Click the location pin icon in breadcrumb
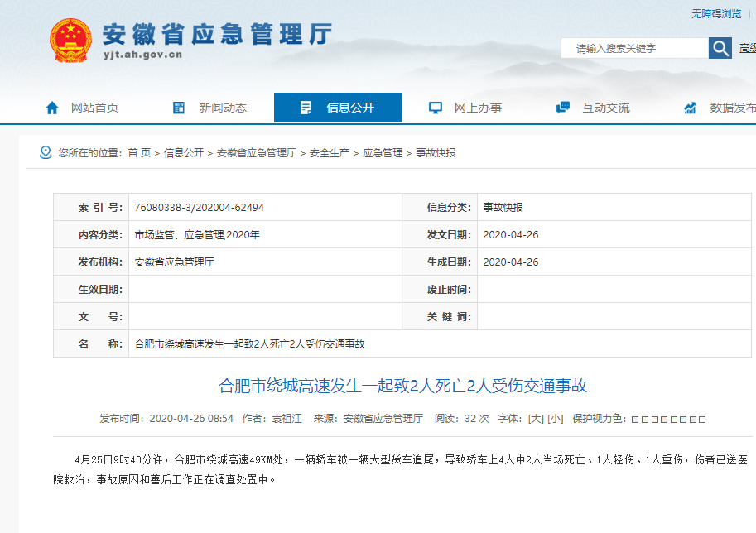 coord(46,153)
